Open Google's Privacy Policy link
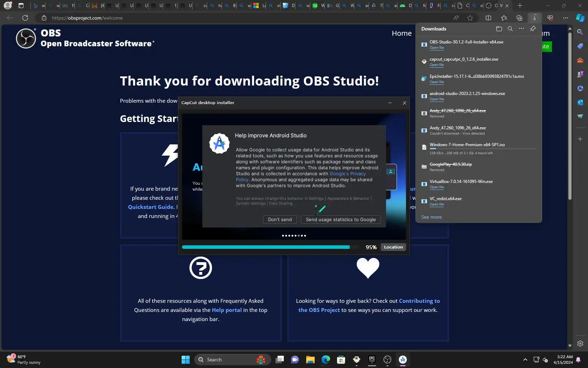 (301, 176)
